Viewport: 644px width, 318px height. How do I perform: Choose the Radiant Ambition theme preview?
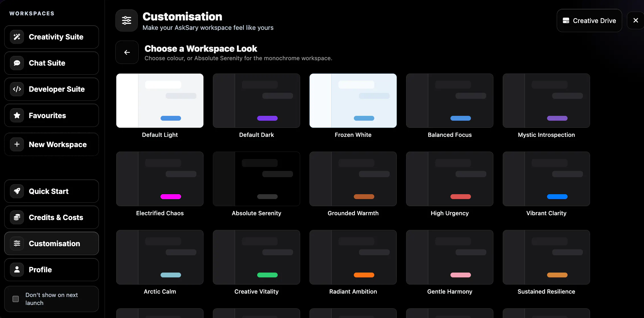[x=353, y=257]
